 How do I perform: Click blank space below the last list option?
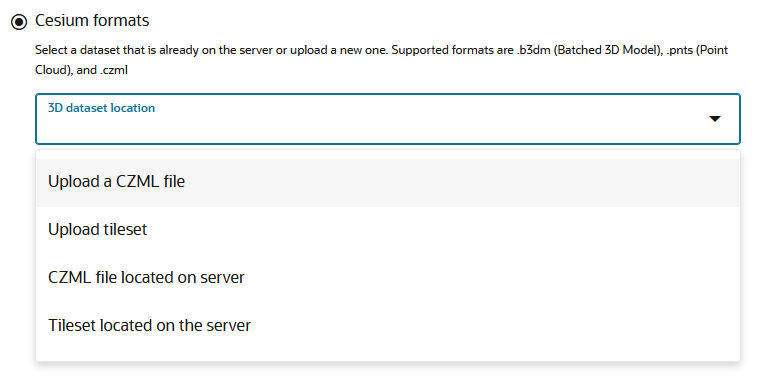pyautogui.click(x=387, y=355)
